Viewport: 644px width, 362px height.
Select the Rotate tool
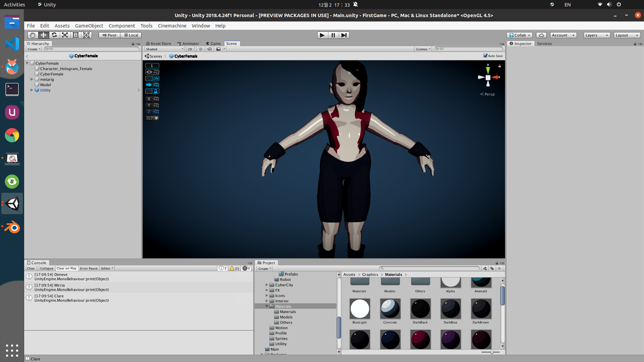click(54, 35)
